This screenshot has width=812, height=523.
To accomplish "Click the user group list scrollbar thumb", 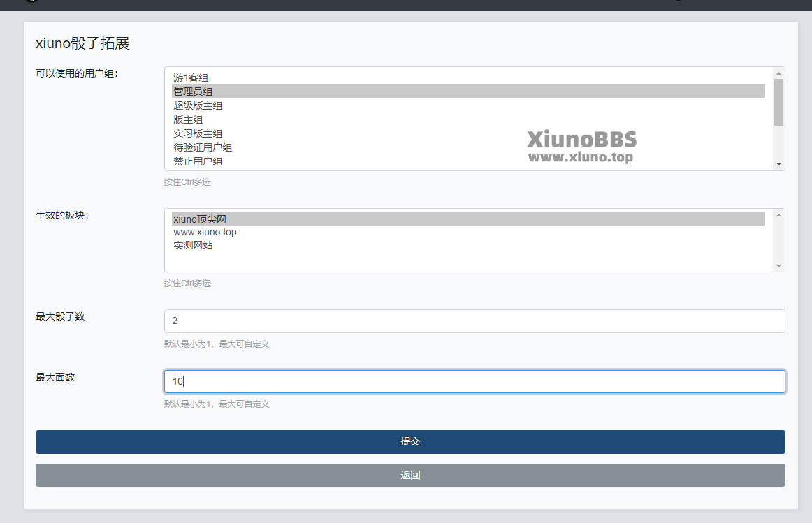I will (778, 102).
